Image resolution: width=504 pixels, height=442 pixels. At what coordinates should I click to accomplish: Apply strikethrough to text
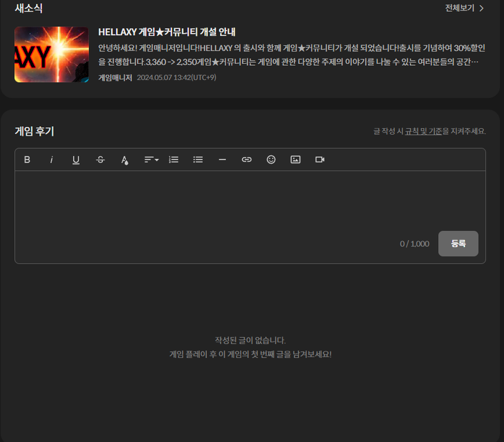100,160
